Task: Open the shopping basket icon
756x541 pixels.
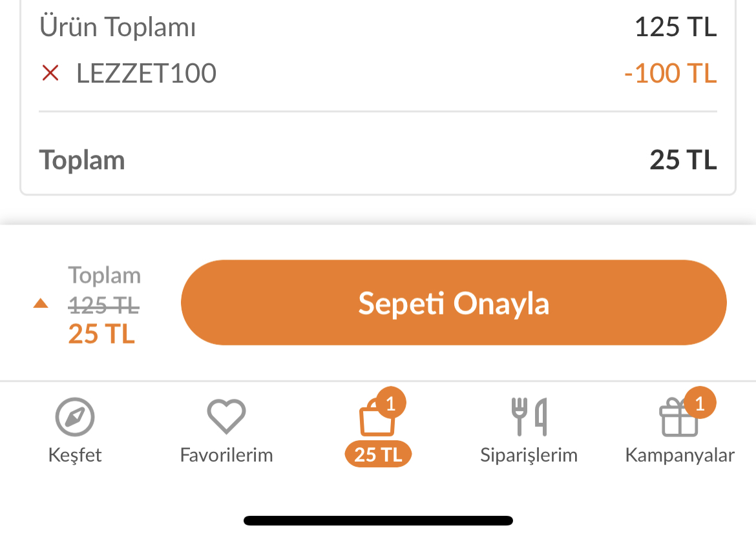Action: [x=376, y=421]
